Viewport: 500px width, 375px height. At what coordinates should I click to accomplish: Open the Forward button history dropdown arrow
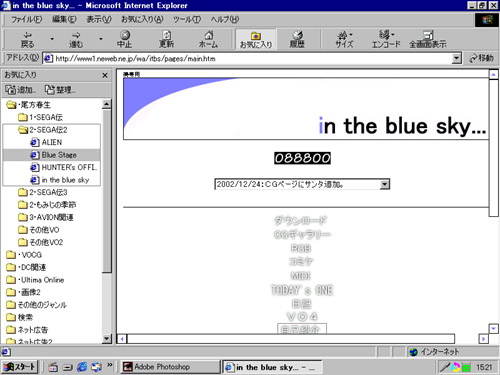(x=101, y=39)
